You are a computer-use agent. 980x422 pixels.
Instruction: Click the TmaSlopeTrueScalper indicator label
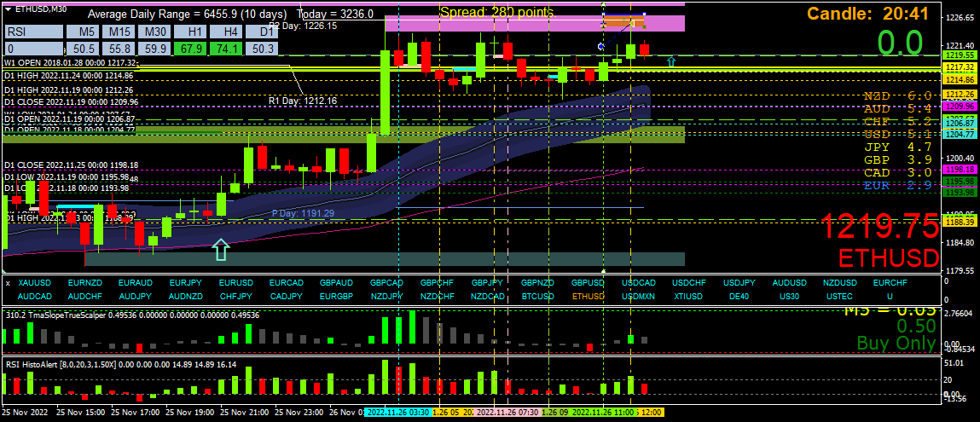(x=132, y=315)
